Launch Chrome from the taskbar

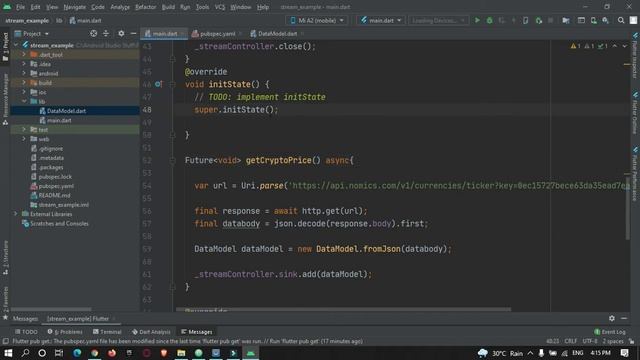[x=94, y=353]
